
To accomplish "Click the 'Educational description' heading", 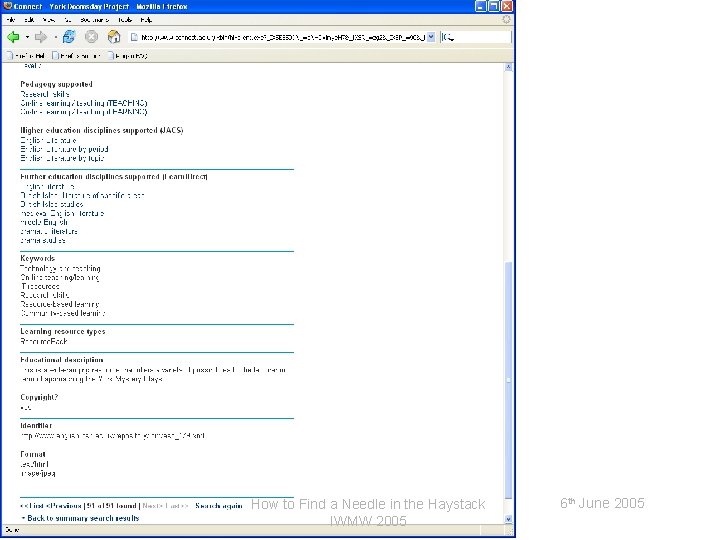I will click(x=62, y=360).
